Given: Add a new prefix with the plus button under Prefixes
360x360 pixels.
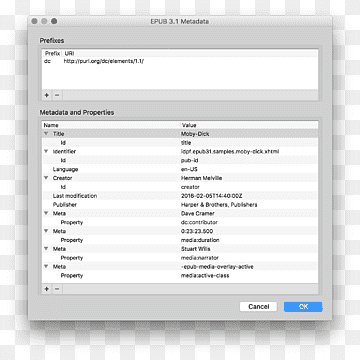Looking at the screenshot, I should click(47, 95).
